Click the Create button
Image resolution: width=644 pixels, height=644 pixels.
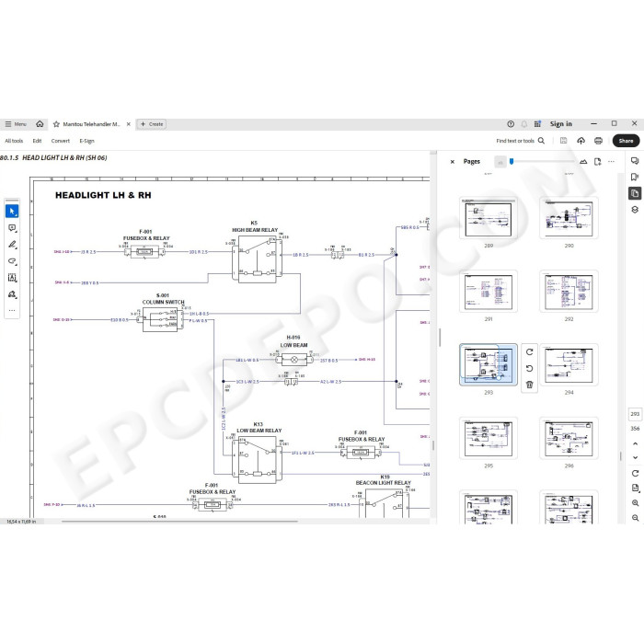tap(152, 124)
